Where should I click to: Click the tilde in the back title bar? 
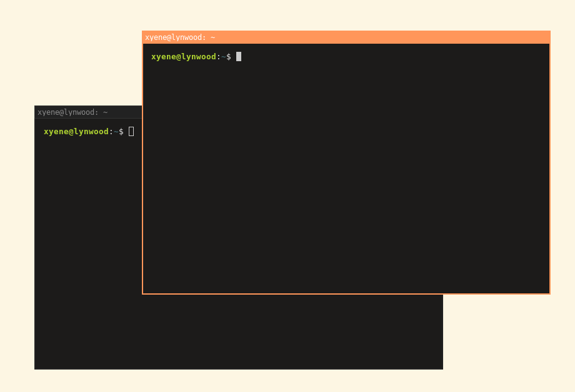point(105,112)
